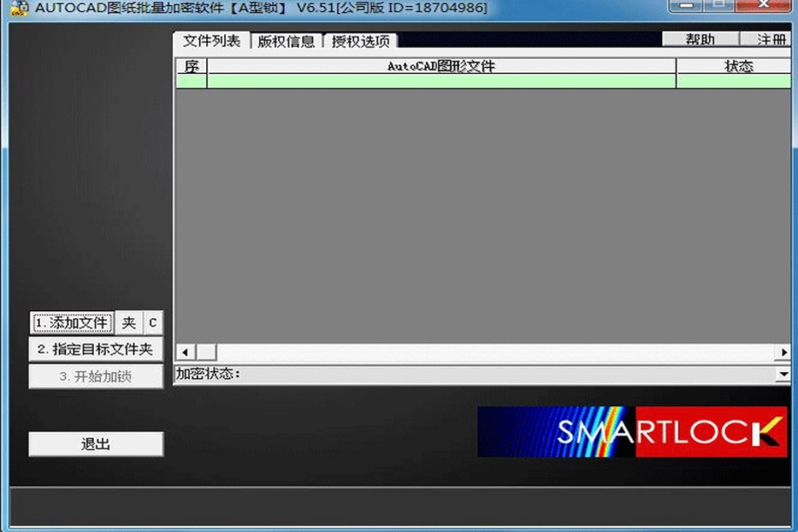Screen dimensions: 798x532
Task: Click the 序 column header
Action: tap(191, 66)
